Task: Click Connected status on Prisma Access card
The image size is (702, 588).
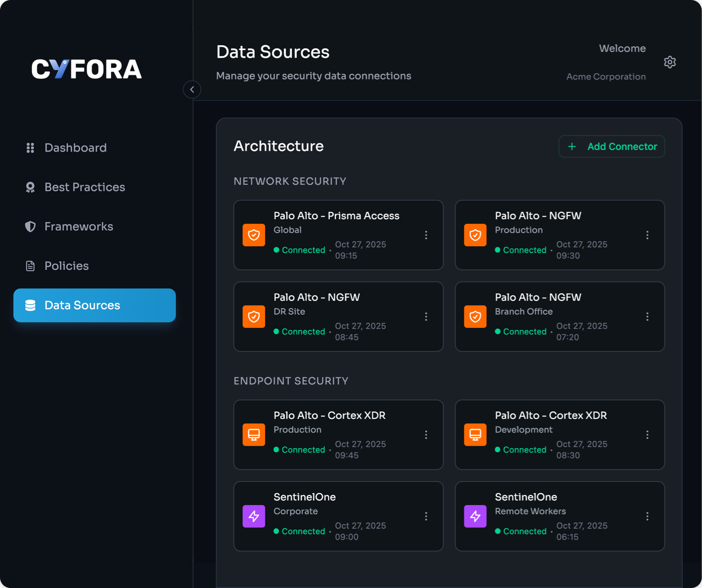Action: pos(299,250)
